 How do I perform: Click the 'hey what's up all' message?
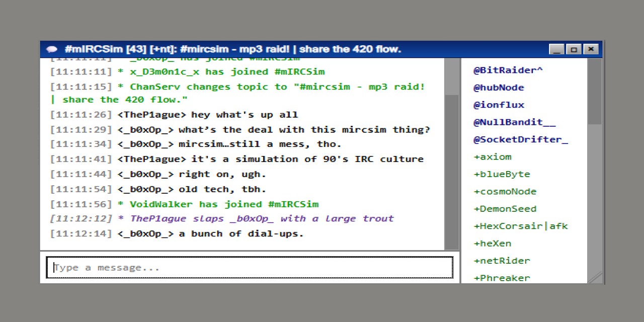coord(174,115)
